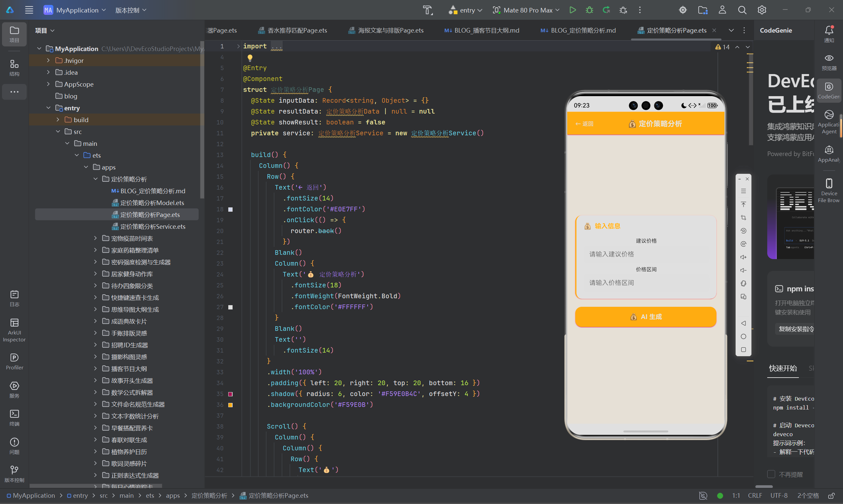
Task: Open the 终端 terminal panel
Action: click(x=14, y=418)
